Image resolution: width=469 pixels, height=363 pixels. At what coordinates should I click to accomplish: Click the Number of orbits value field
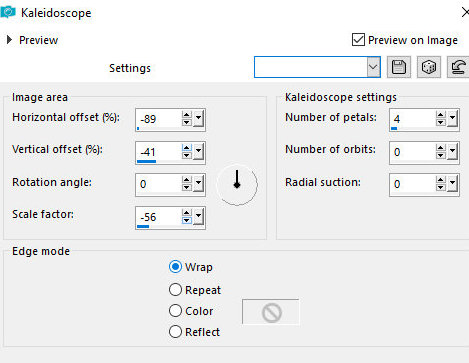[x=413, y=152]
